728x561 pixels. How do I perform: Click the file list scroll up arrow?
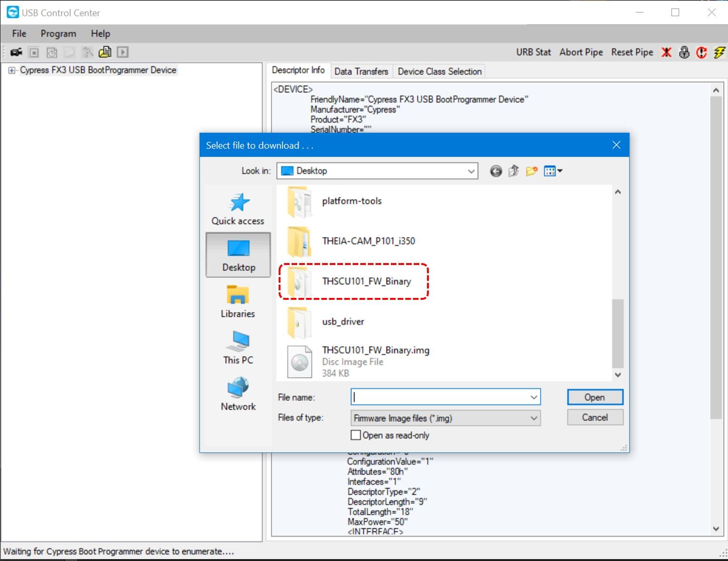618,192
